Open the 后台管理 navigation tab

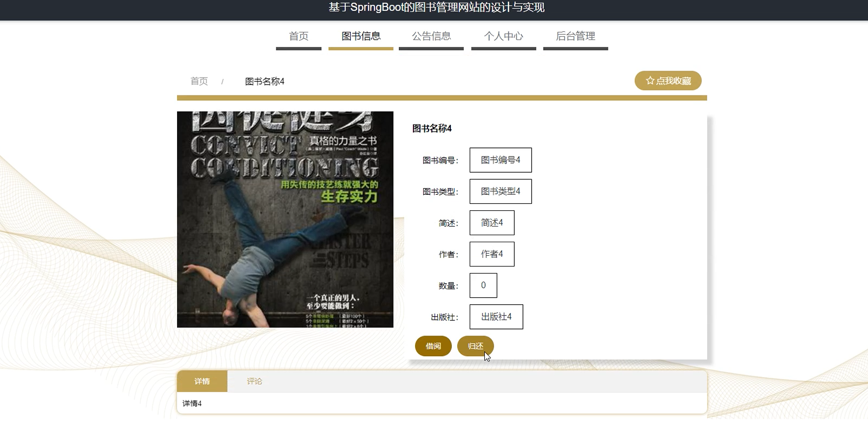(575, 37)
